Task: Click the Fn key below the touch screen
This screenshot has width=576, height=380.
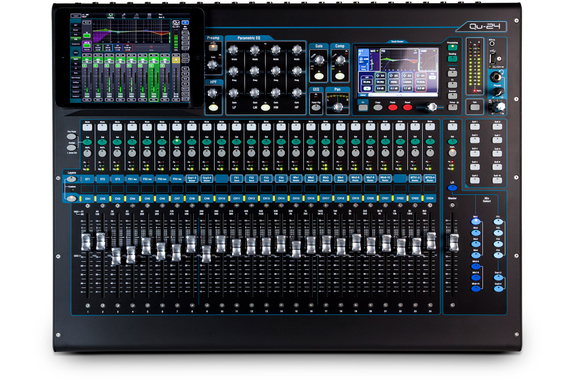Action: 363,108
